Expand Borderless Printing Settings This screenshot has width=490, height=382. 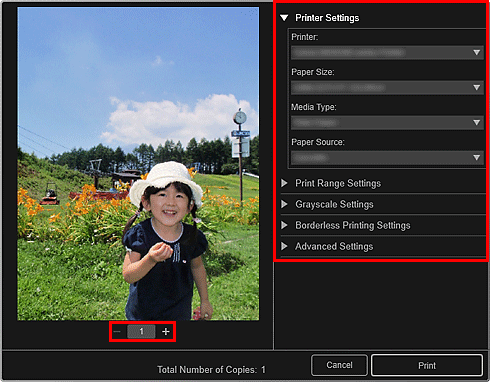[x=284, y=225]
